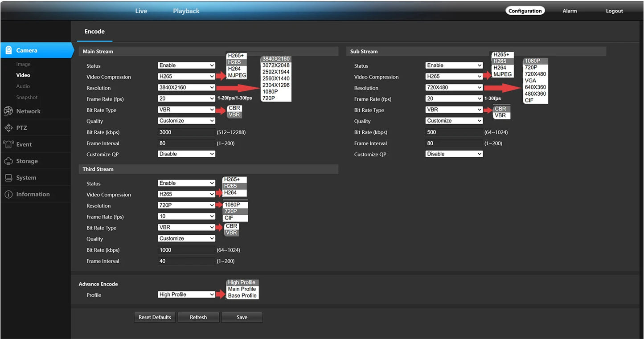Open Sub Stream Video Compression dropdown
Image resolution: width=644 pixels, height=339 pixels.
[454, 77]
